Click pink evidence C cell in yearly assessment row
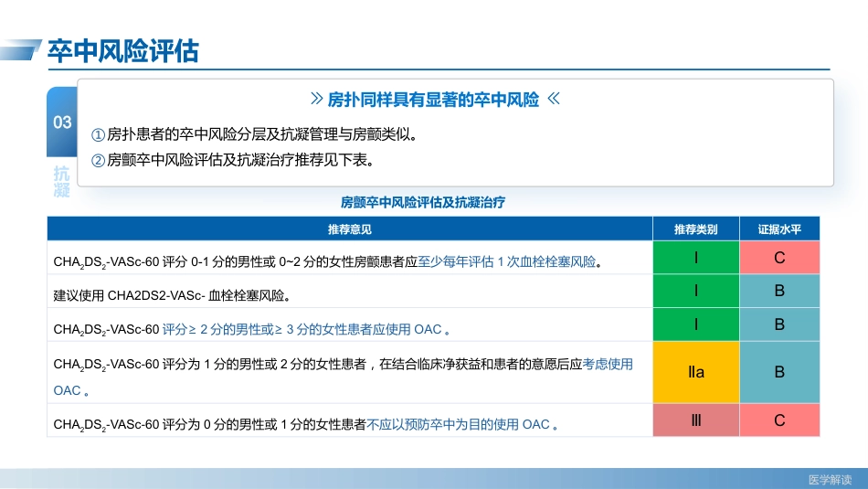The image size is (868, 489). [x=779, y=258]
